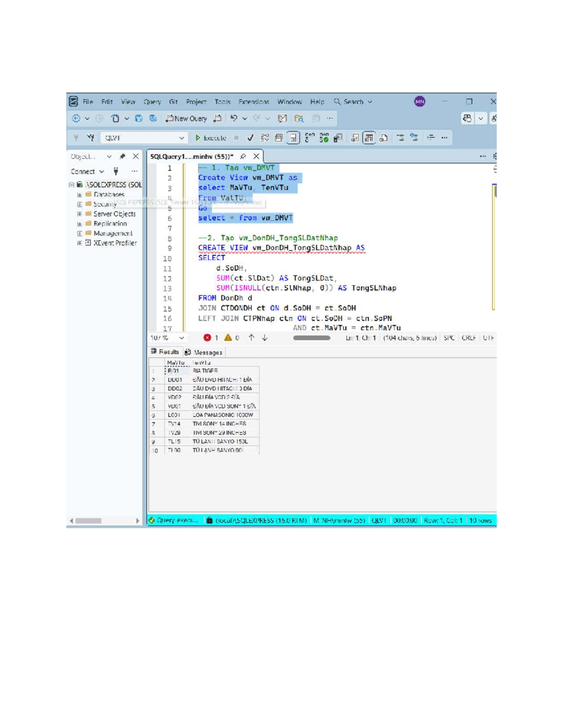Click the Comment out selected lines icon
The width and height of the screenshot is (563, 728).
(400, 137)
